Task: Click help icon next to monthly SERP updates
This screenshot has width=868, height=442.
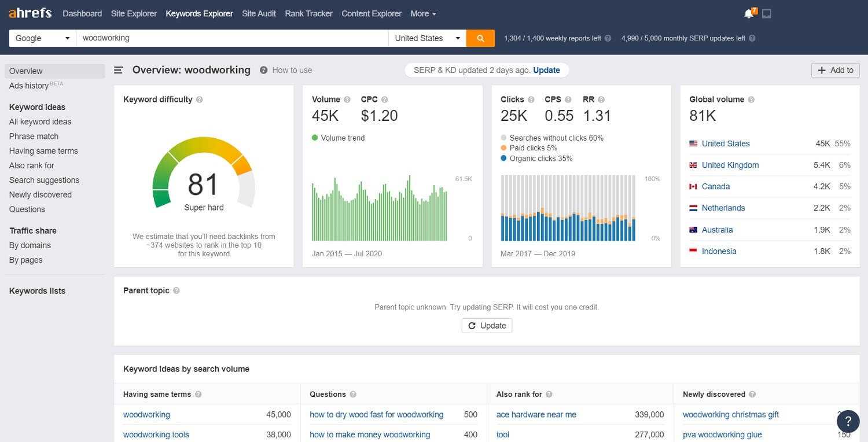Action: [x=752, y=38]
